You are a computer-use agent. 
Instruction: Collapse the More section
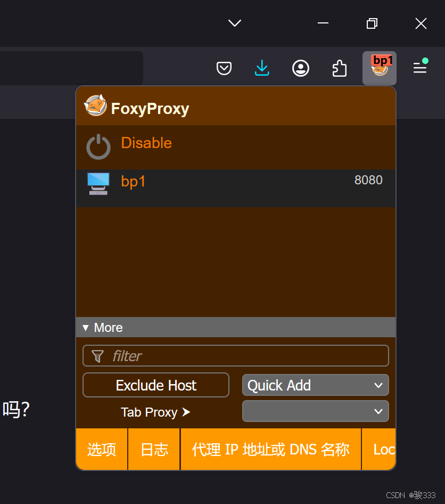(236, 327)
